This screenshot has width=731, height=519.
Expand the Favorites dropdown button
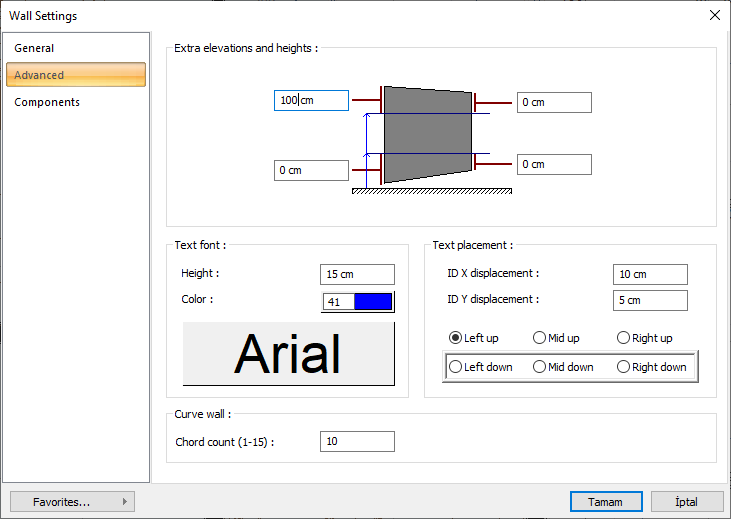72,502
